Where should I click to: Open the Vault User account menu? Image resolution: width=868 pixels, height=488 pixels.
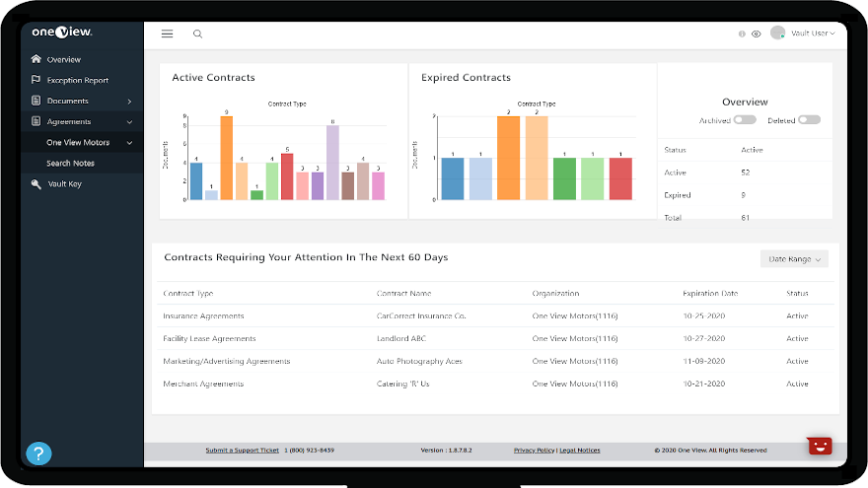[x=813, y=34]
